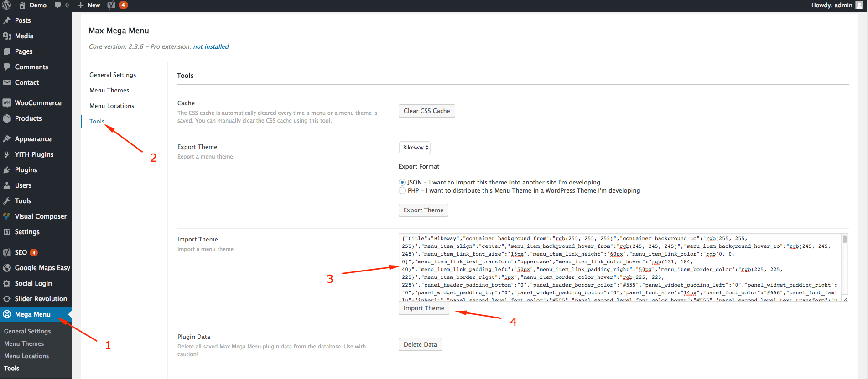Viewport: 868px width, 379px height.
Task: Click the Posts pin icon in sidebar
Action: [7, 20]
